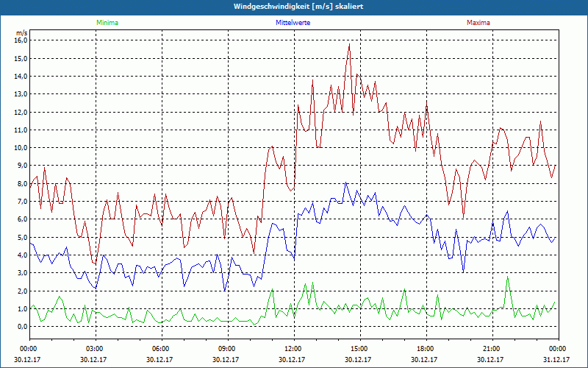Click the 1,0 y-axis value
588x368 pixels.
tap(23, 308)
